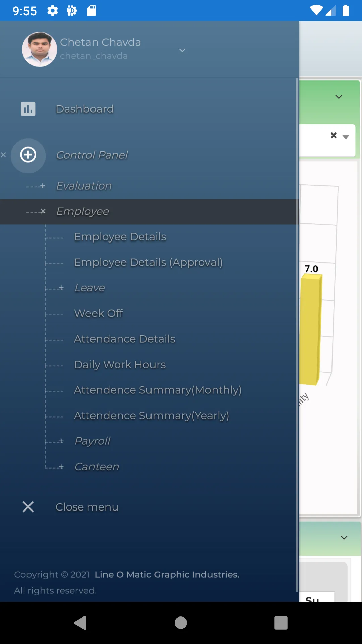Collapse the green panel chevron at top

339,97
